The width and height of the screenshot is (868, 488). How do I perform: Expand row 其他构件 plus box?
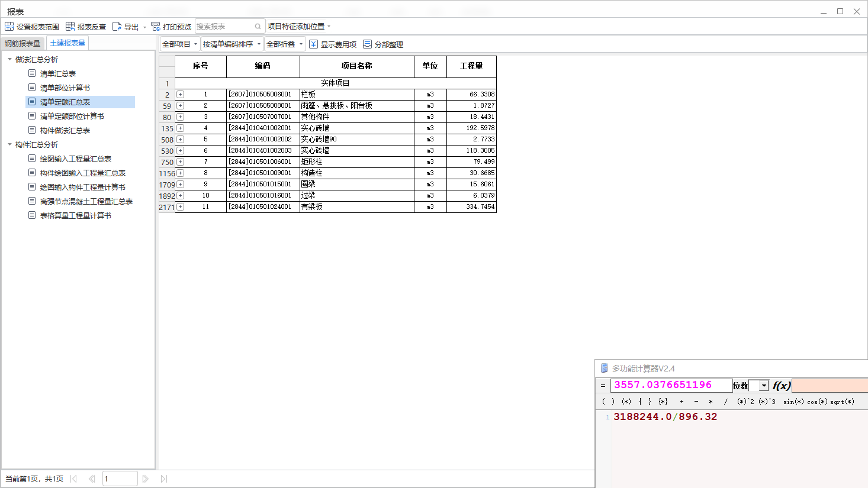tap(180, 117)
